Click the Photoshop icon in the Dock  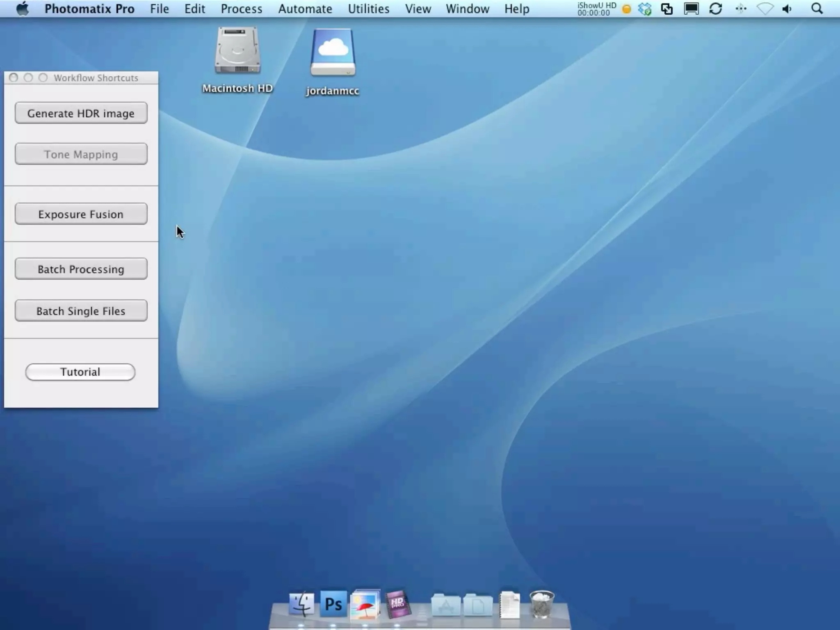point(333,604)
